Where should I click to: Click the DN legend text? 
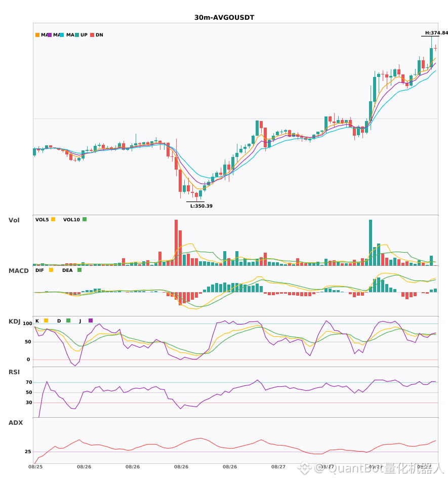click(99, 35)
